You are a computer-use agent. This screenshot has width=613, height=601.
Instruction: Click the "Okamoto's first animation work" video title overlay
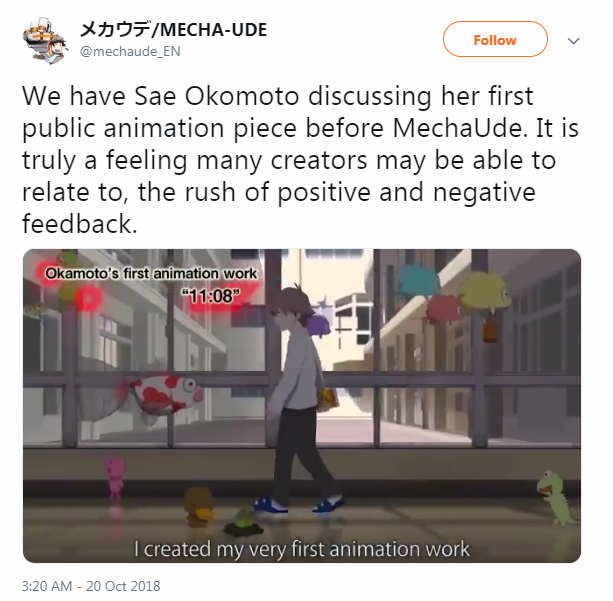pyautogui.click(x=151, y=273)
